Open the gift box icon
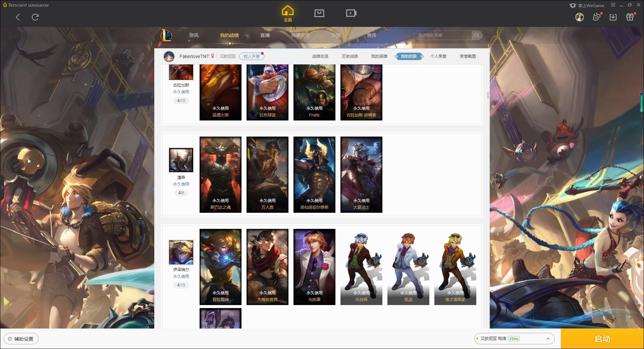 630,17
